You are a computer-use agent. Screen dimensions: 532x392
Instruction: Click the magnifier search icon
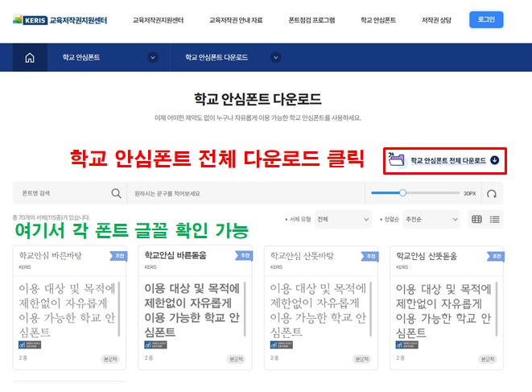click(116, 193)
